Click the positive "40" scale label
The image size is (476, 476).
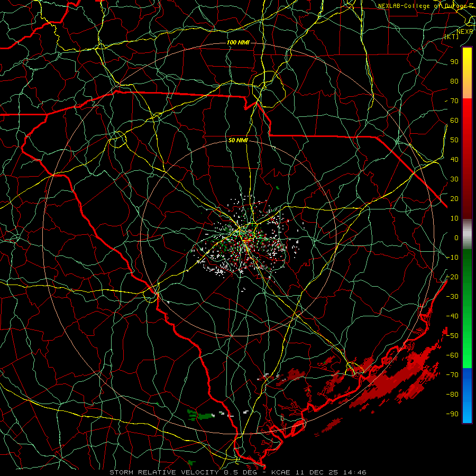click(454, 159)
